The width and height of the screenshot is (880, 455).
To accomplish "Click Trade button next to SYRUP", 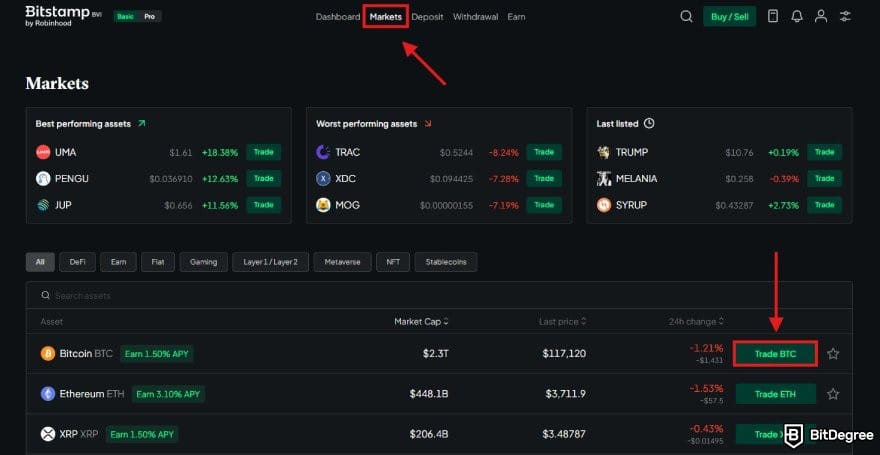I will point(824,205).
